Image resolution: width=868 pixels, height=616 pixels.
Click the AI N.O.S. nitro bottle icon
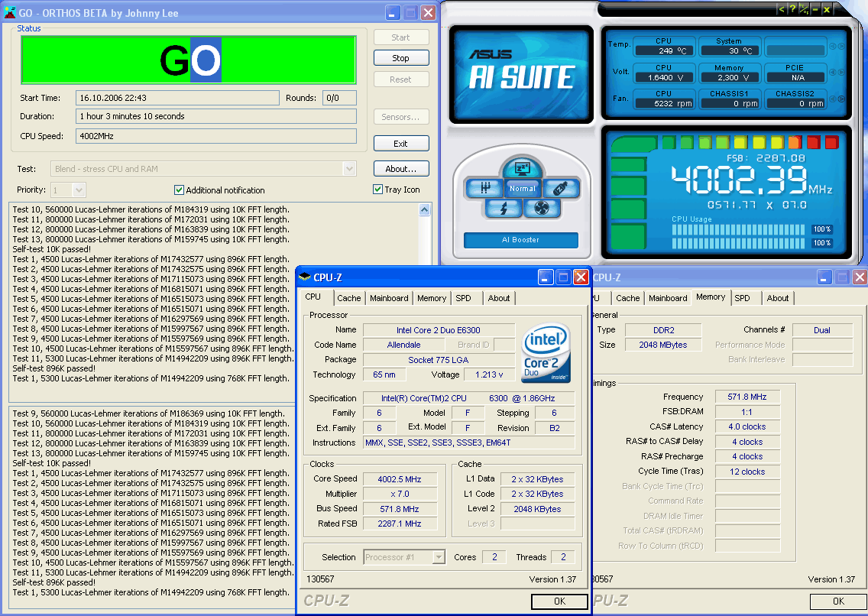[560, 188]
